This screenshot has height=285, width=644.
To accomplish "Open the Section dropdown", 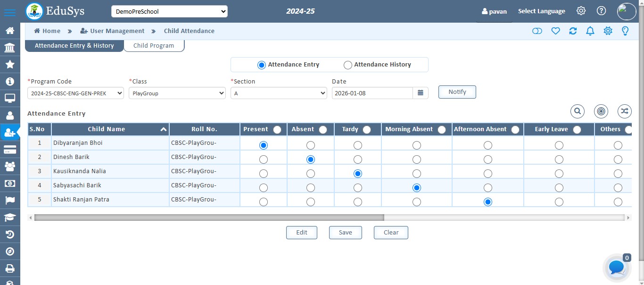I will point(279,93).
